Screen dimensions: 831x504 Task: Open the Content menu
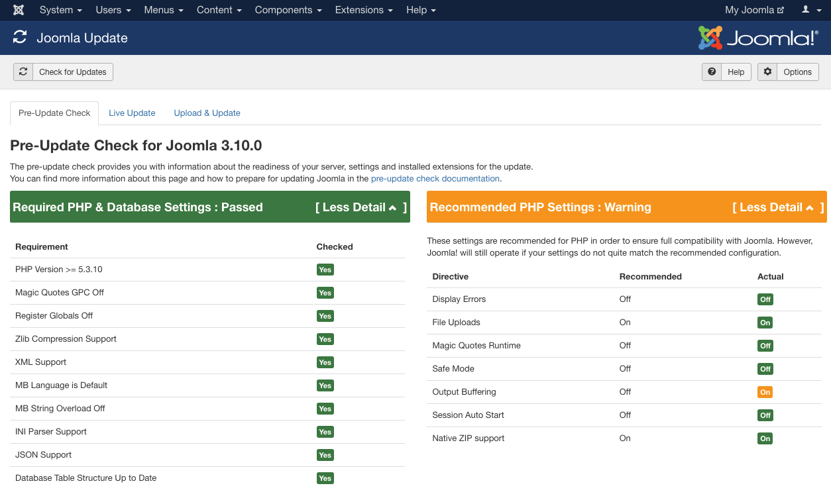[x=219, y=10]
